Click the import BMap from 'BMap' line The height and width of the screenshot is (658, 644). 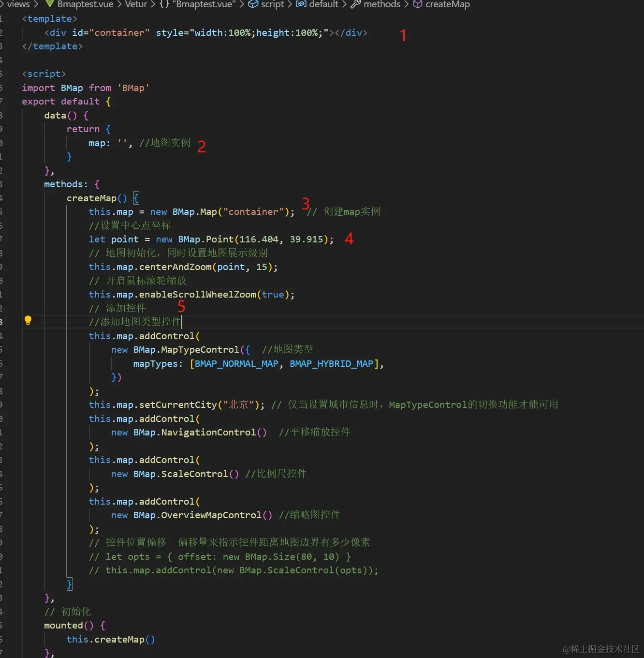click(x=86, y=88)
